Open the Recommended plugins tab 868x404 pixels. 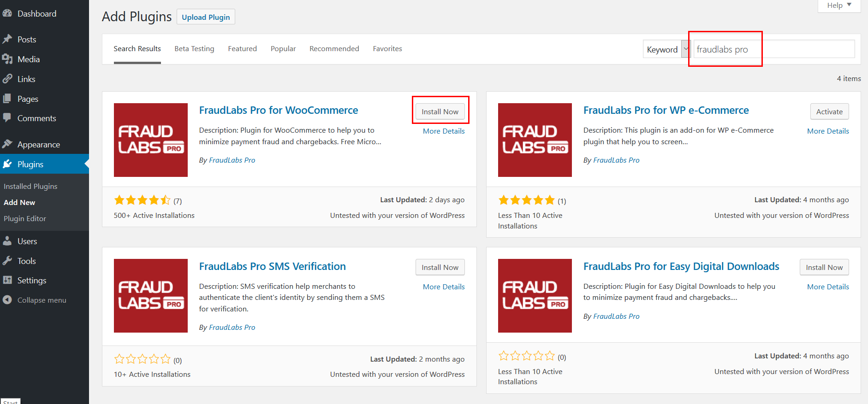click(334, 49)
